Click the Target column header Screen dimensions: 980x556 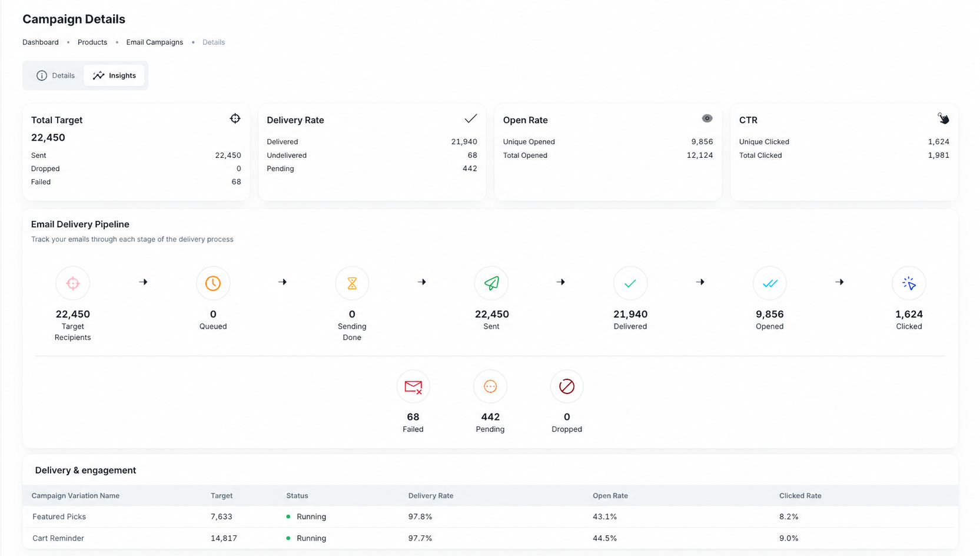221,496
